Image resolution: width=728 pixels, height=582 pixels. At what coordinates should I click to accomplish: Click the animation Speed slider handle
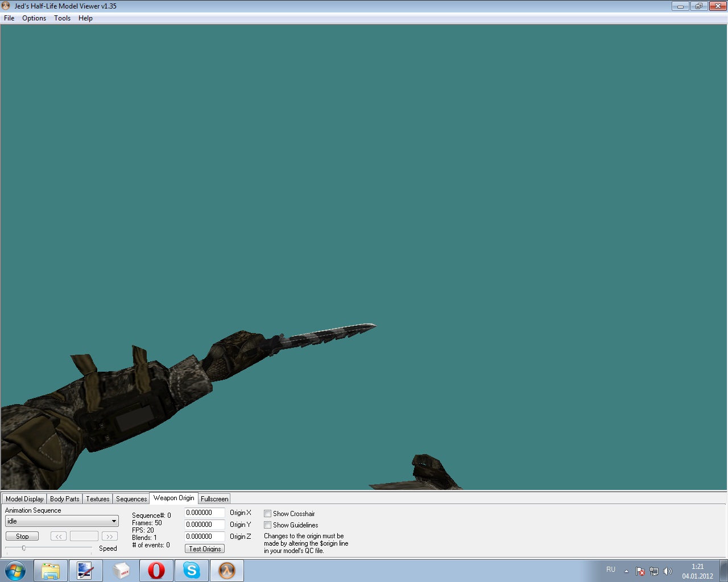tap(24, 548)
